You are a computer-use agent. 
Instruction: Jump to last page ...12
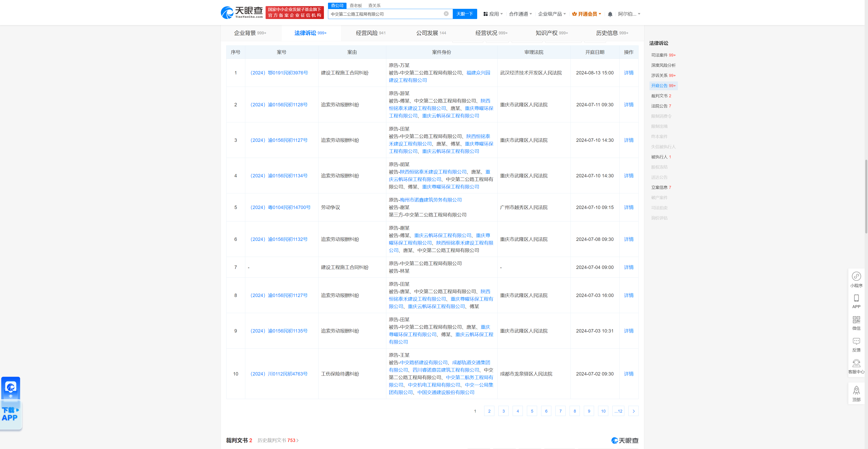coord(618,411)
